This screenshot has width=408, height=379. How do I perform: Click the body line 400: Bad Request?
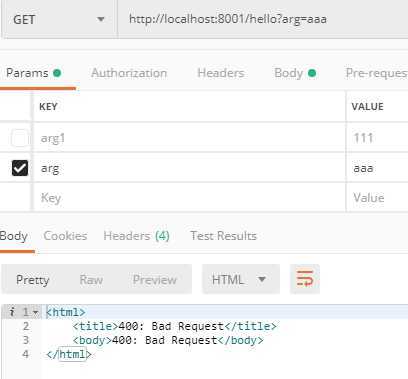coord(168,340)
